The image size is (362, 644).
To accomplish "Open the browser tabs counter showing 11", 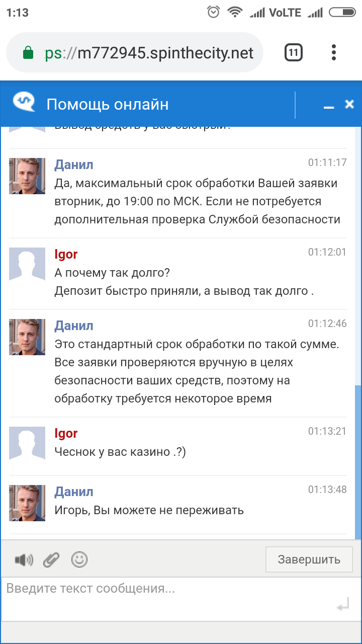I will 294,53.
